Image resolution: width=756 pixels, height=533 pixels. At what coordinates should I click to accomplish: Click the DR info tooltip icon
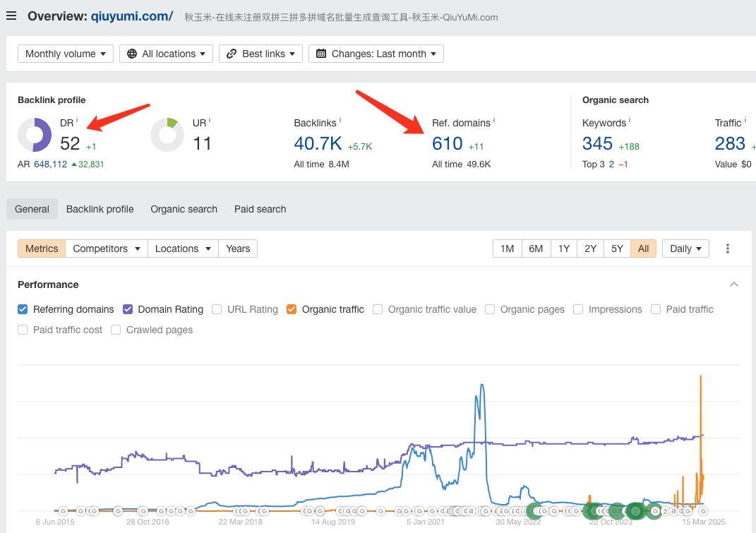(x=77, y=119)
